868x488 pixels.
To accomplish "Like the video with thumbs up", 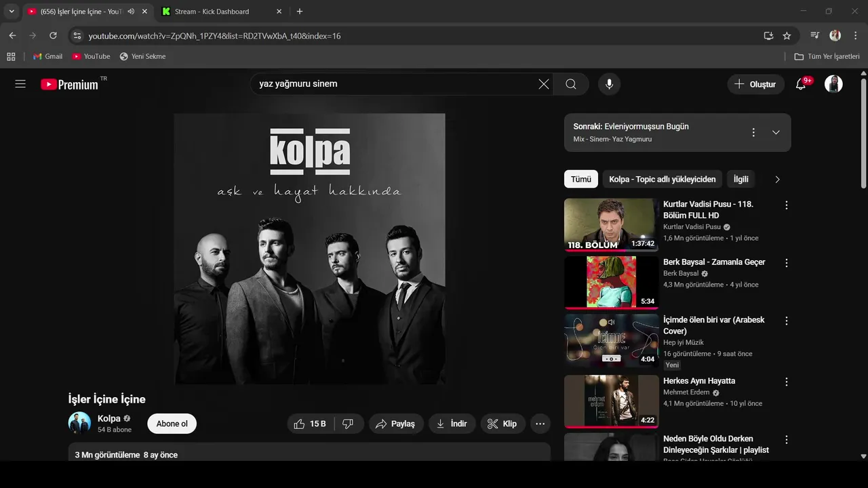I will tap(310, 424).
